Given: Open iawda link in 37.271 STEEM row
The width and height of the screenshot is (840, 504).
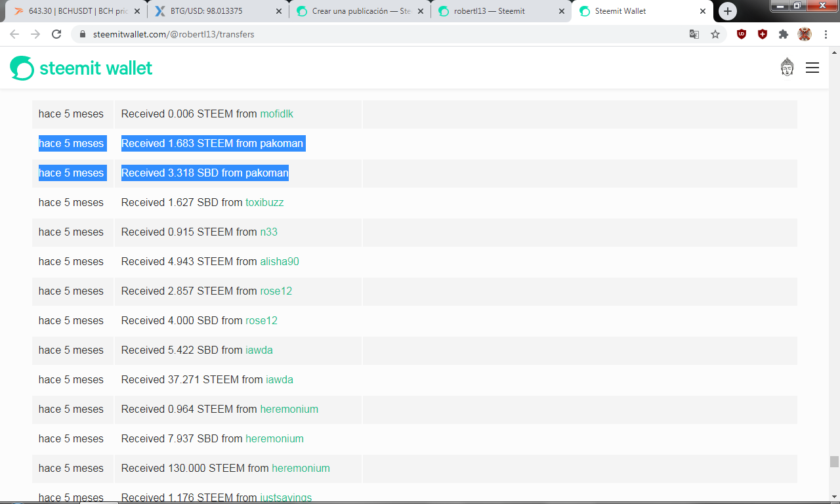Looking at the screenshot, I should click(x=280, y=379).
